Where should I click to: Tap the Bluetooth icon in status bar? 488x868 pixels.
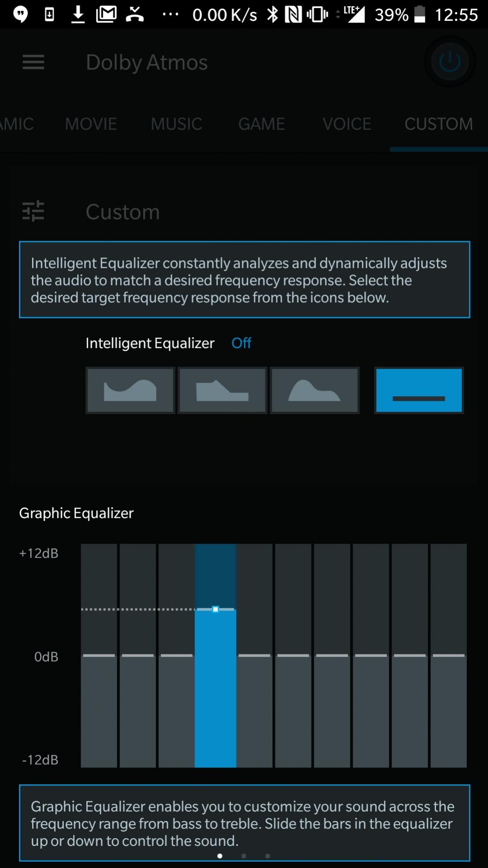tap(272, 15)
